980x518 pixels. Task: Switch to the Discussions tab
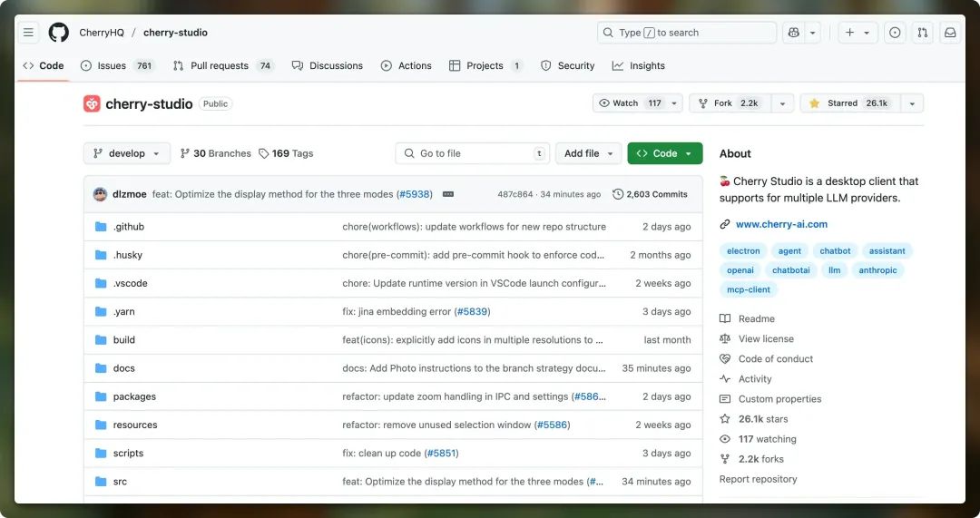(x=328, y=65)
